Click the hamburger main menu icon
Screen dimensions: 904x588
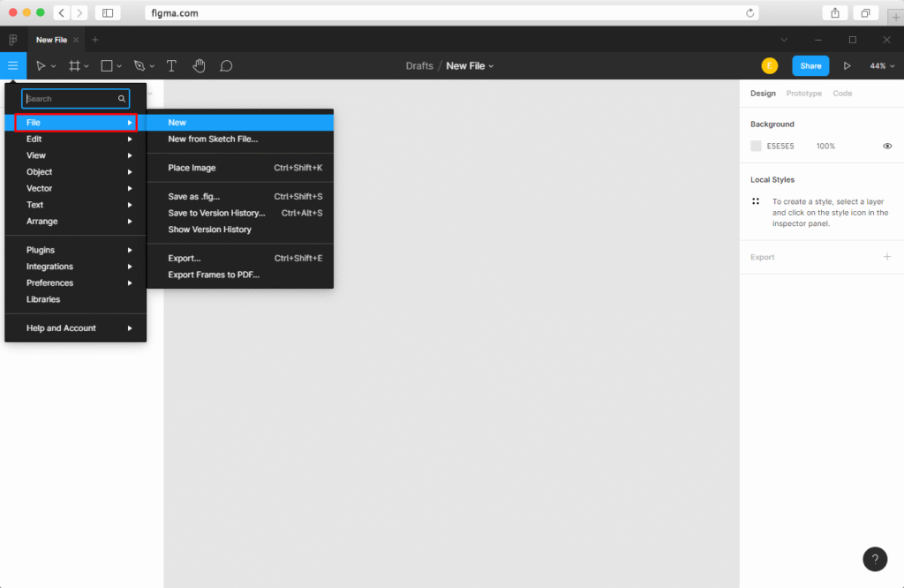tap(12, 66)
